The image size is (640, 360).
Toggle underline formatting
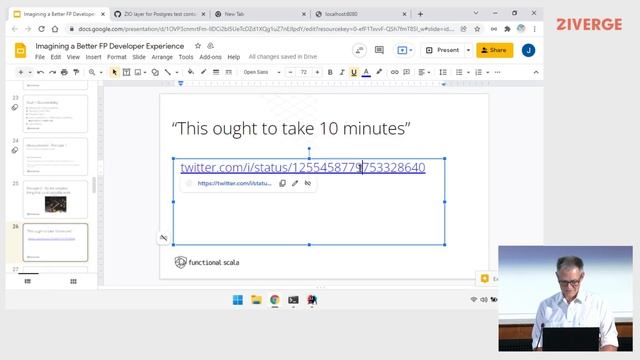coord(353,72)
